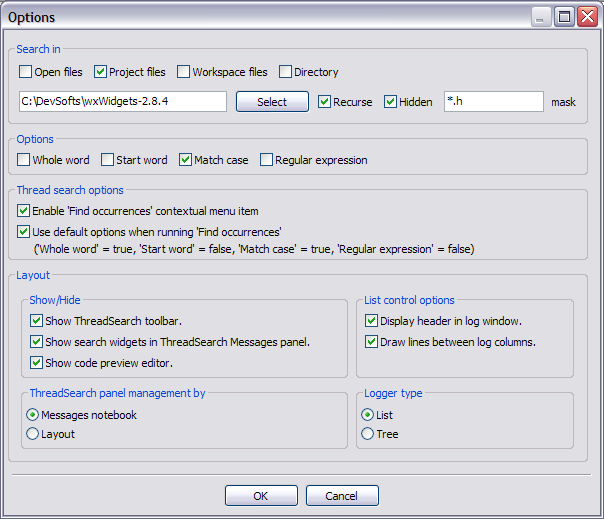
Task: Close the Options dialog with X
Action: click(587, 17)
